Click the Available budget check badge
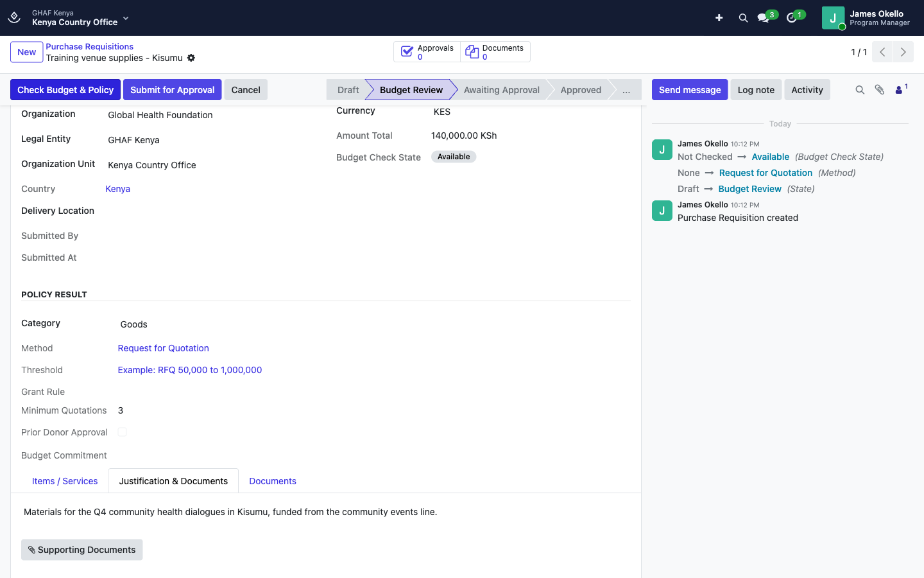 tap(454, 157)
